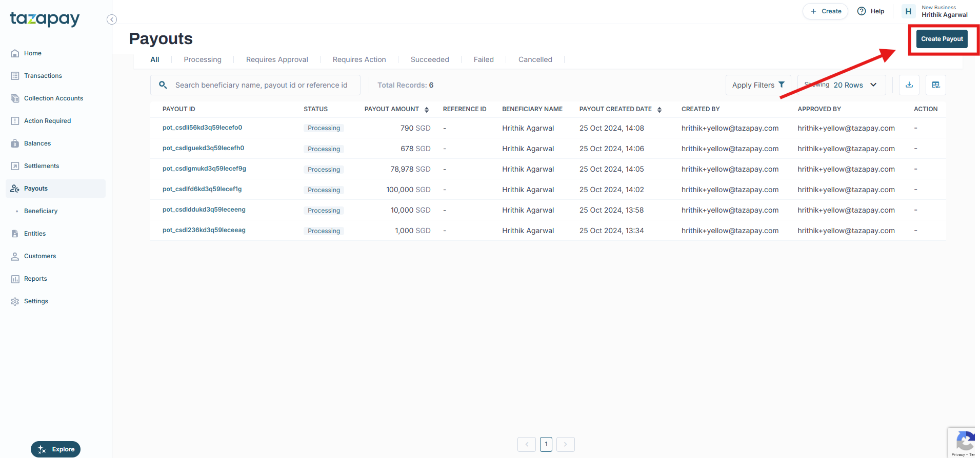
Task: Sort by Payout Created Date arrows
Action: click(x=659, y=110)
